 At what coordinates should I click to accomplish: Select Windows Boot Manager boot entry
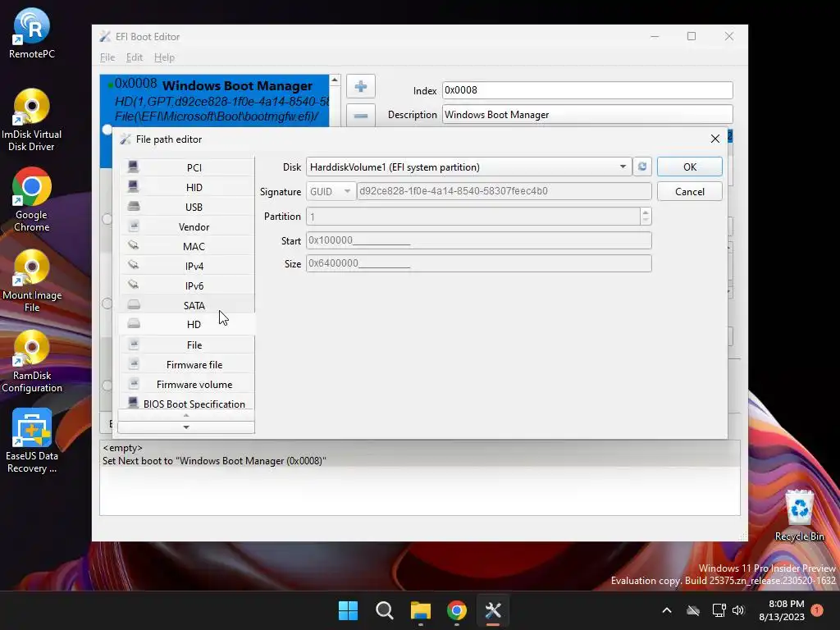215,100
